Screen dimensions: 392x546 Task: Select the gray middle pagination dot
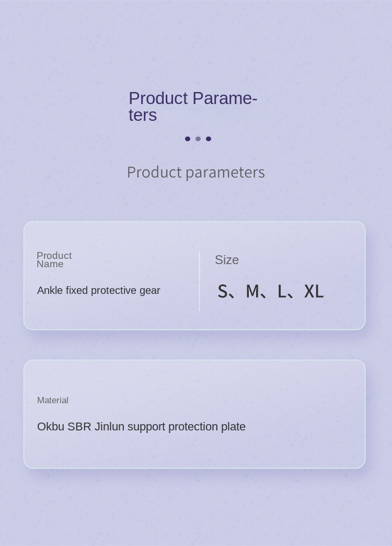click(198, 139)
